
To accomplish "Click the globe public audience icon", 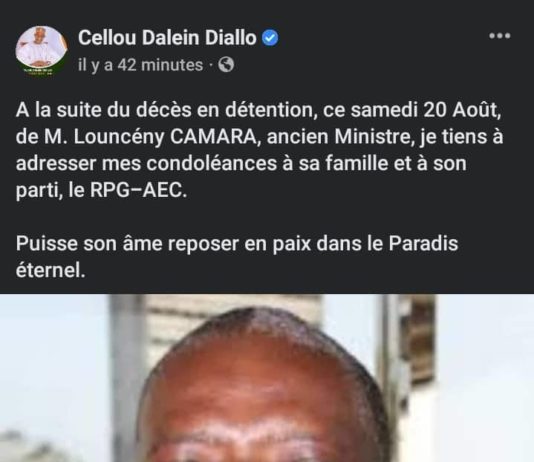I will click(x=226, y=64).
